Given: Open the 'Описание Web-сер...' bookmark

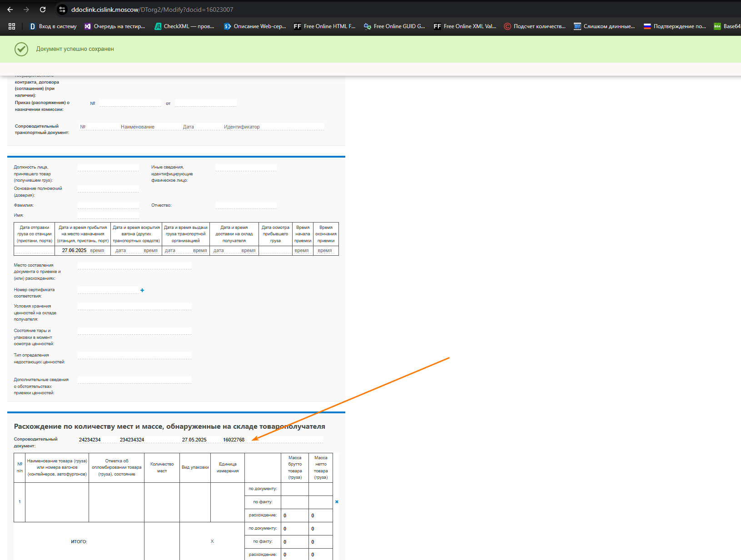Looking at the screenshot, I should click(255, 26).
